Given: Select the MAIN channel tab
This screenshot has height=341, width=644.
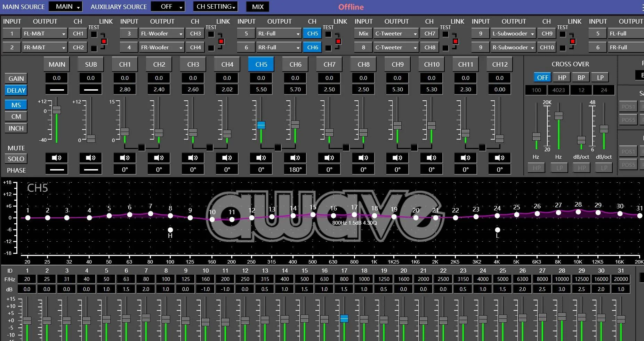Looking at the screenshot, I should tap(57, 64).
